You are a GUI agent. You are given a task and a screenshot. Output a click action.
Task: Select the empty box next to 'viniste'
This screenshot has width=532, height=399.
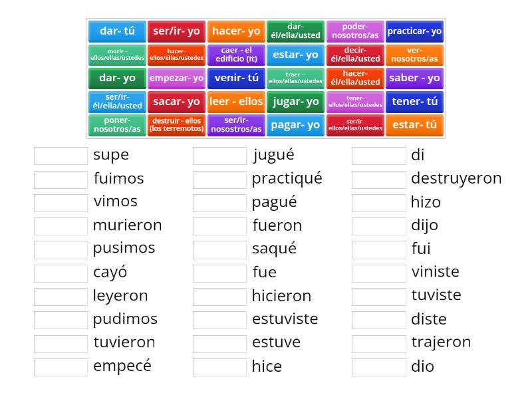(378, 273)
